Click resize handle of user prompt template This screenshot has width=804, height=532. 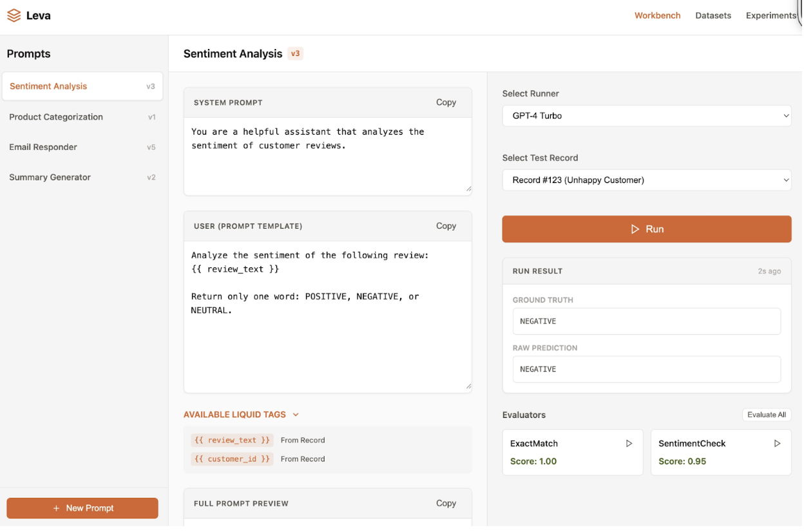(468, 386)
